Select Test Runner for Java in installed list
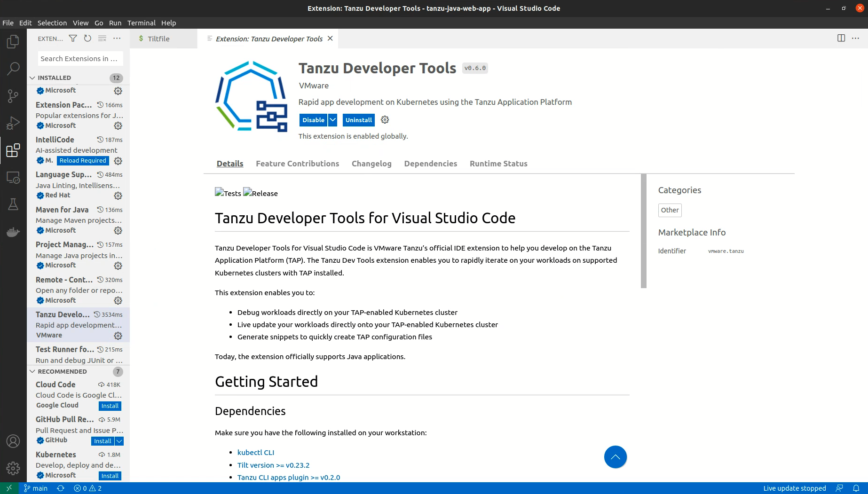The image size is (868, 494). click(x=79, y=354)
